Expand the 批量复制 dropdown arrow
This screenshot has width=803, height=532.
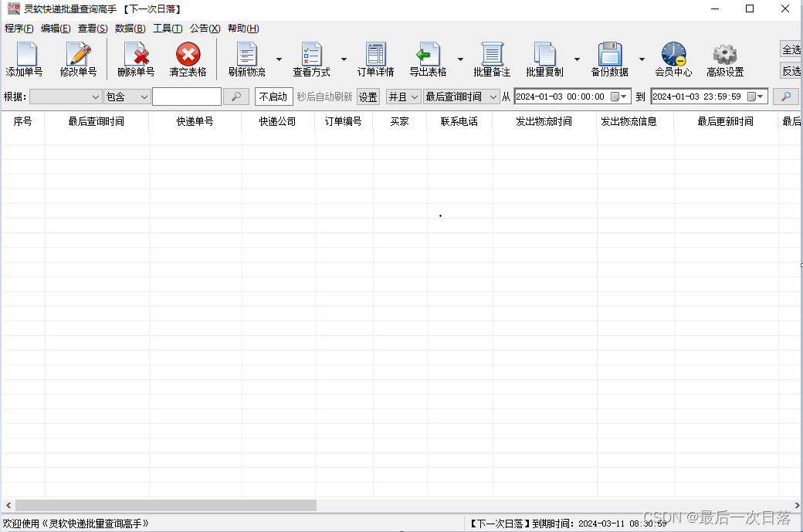click(x=578, y=59)
